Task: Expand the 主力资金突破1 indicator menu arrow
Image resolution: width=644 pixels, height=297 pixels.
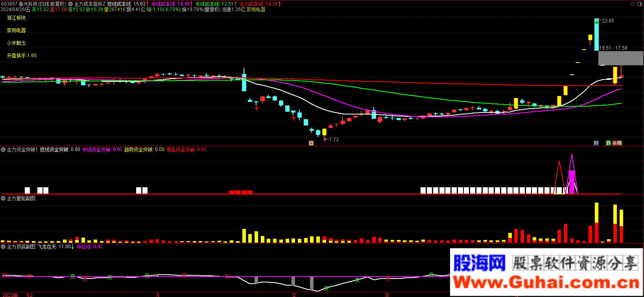Action: coord(3,149)
